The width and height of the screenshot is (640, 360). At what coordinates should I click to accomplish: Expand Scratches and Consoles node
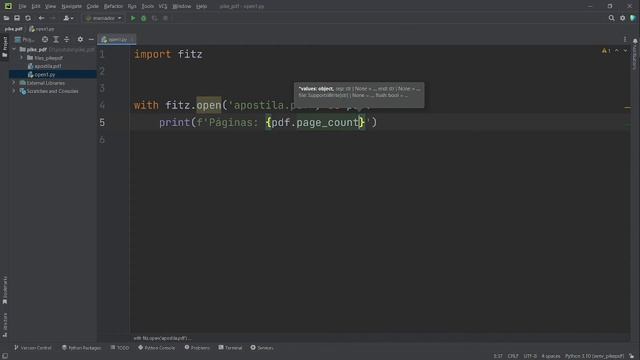(x=14, y=91)
